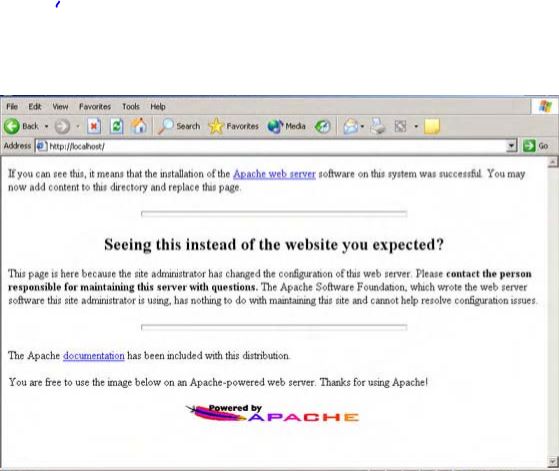Click the Mail envelope icon
Image resolution: width=559 pixels, height=471 pixels.
(x=350, y=126)
